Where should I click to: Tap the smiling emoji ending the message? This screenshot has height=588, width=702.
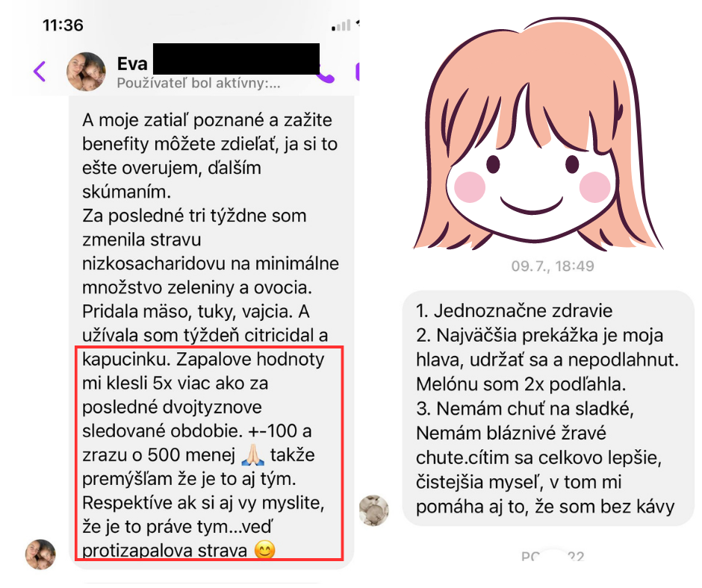(x=264, y=550)
